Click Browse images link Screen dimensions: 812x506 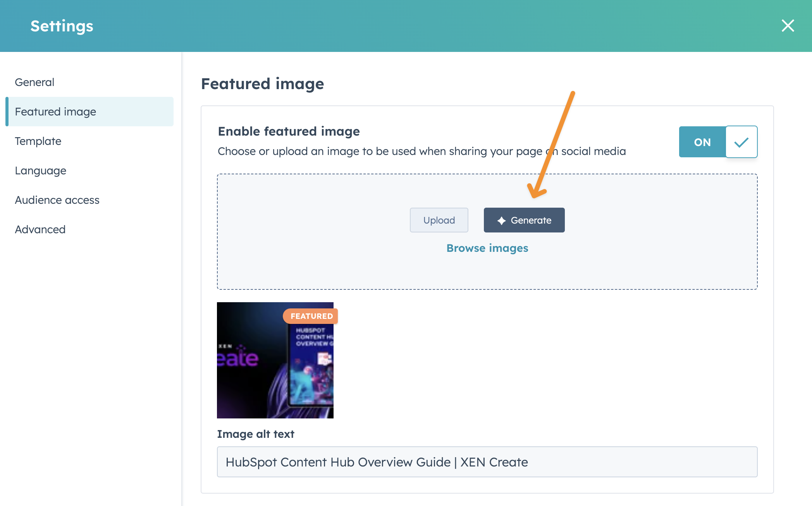(486, 248)
